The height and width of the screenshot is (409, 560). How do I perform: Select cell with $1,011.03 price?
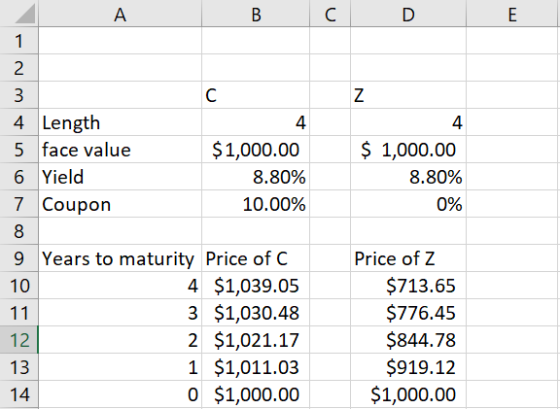pyautogui.click(x=255, y=367)
